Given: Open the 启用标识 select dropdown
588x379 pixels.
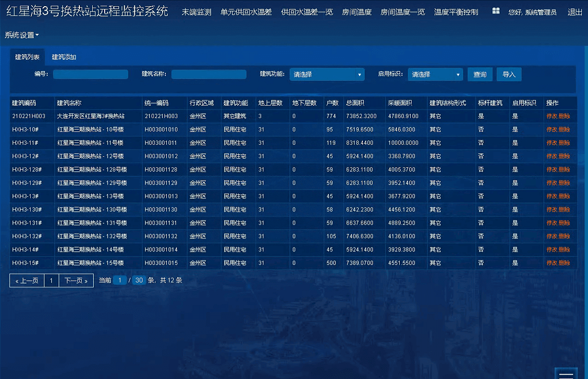Looking at the screenshot, I should click(435, 75).
